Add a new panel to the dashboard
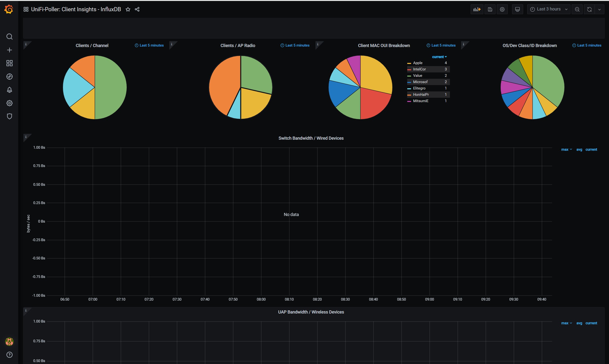The height and width of the screenshot is (364, 609). (x=477, y=9)
